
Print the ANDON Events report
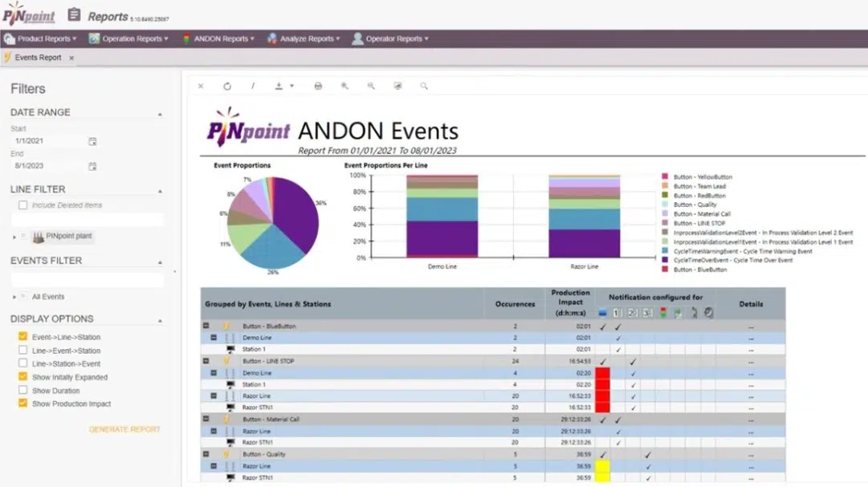[318, 86]
